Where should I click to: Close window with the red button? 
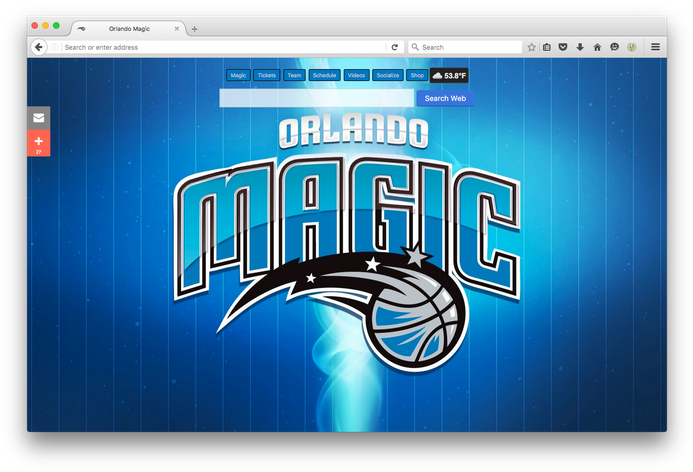point(34,26)
